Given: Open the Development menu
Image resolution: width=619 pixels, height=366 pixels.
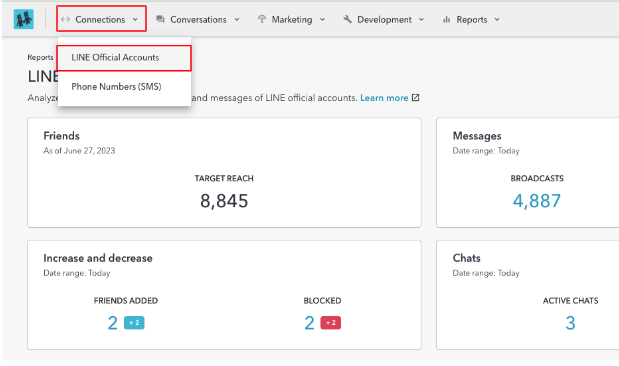Looking at the screenshot, I should (x=384, y=19).
